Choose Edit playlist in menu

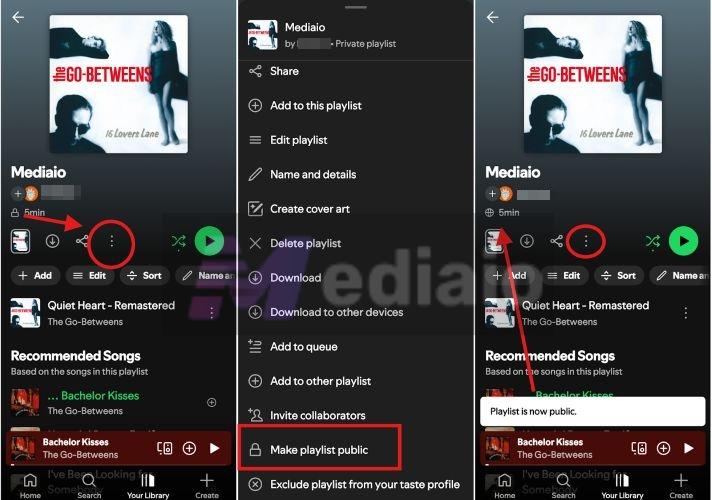click(356, 140)
